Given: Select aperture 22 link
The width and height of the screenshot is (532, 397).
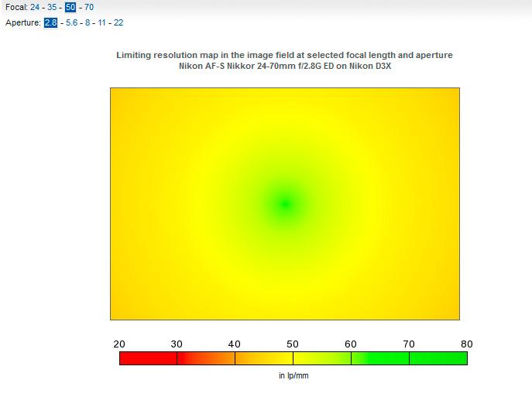Looking at the screenshot, I should coord(118,22).
